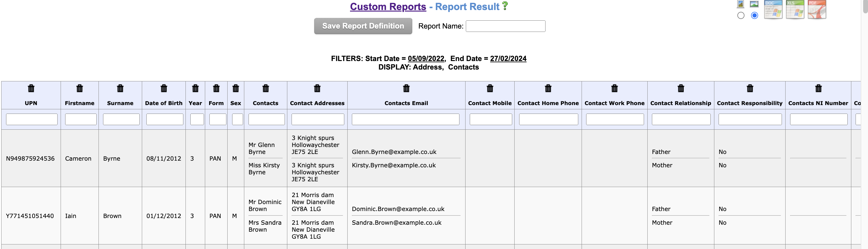
Task: Click the Contact Responsibility filter box
Action: tap(750, 119)
